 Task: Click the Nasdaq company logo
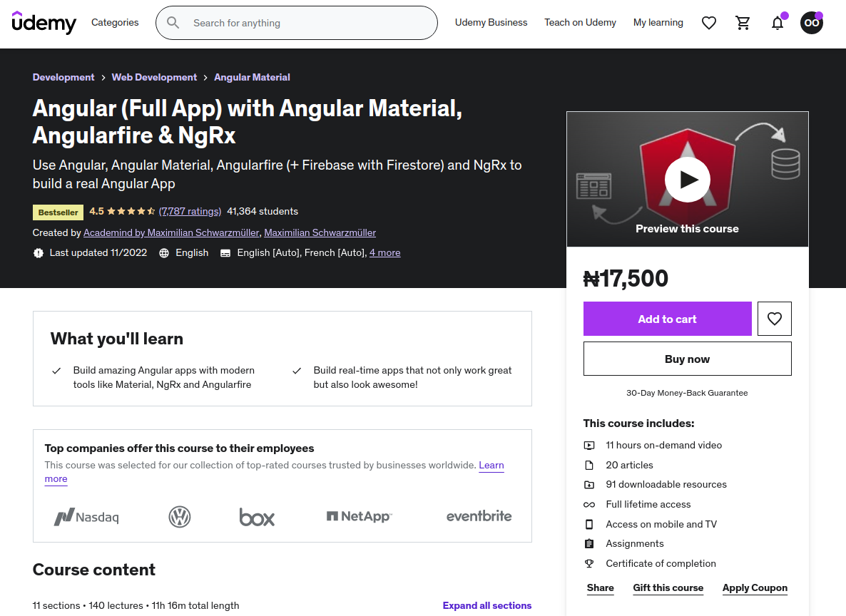(x=86, y=517)
